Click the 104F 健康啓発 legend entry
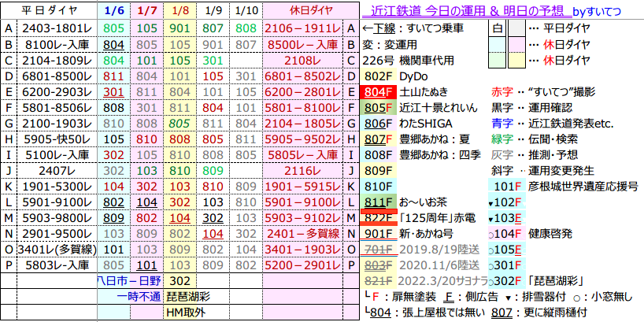The width and height of the screenshot is (644, 322). (x=530, y=234)
